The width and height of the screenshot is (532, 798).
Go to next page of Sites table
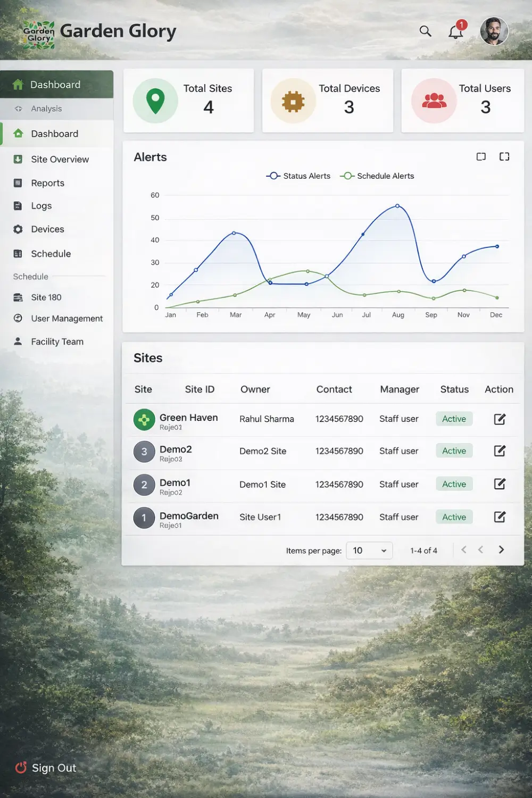pos(501,550)
